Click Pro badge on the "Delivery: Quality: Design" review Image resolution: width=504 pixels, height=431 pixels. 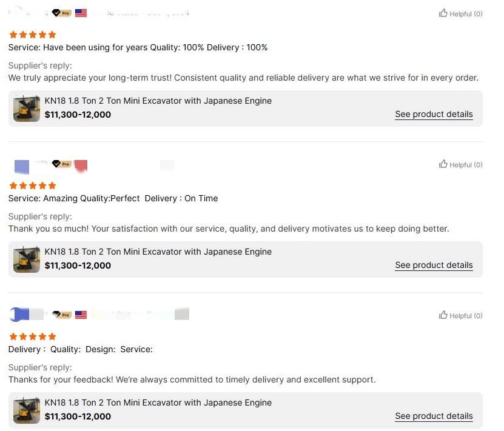tap(61, 315)
